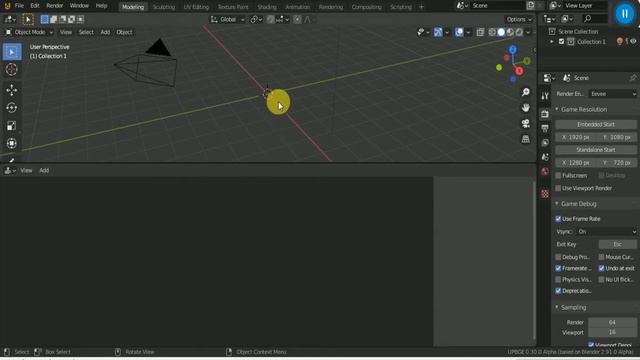This screenshot has height=360, width=640.
Task: Open the Global orientation dropdown
Action: pyautogui.click(x=228, y=19)
